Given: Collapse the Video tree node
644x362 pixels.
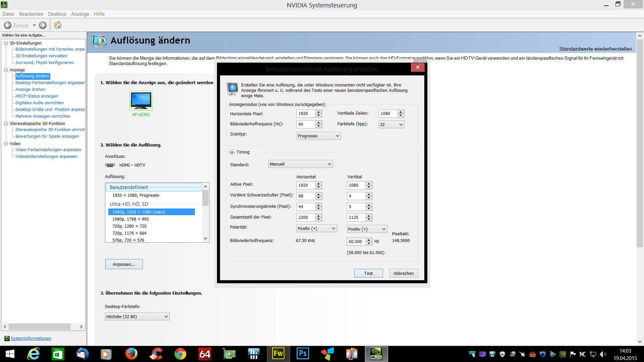Looking at the screenshot, I should 6,143.
